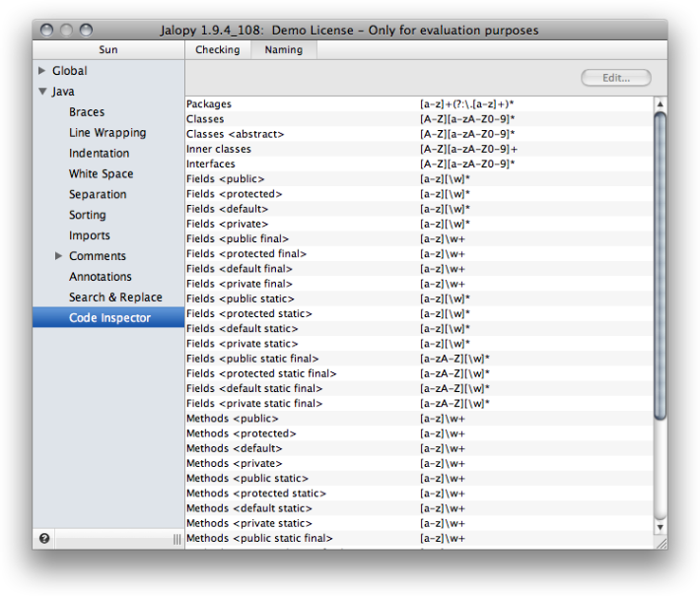
Task: Click the scrollbar down arrow
Action: [x=660, y=527]
